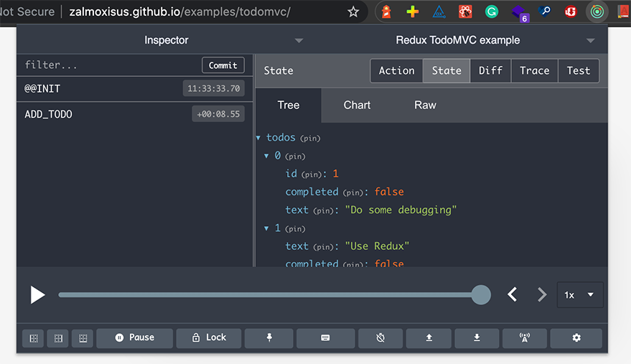
Task: Toggle the Lock changes button
Action: point(209,338)
